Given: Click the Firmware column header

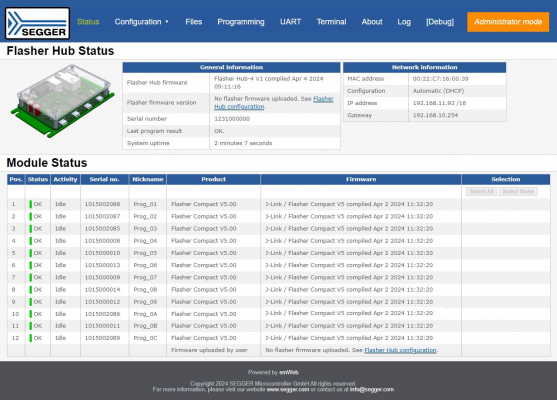Looking at the screenshot, I should pyautogui.click(x=361, y=179).
